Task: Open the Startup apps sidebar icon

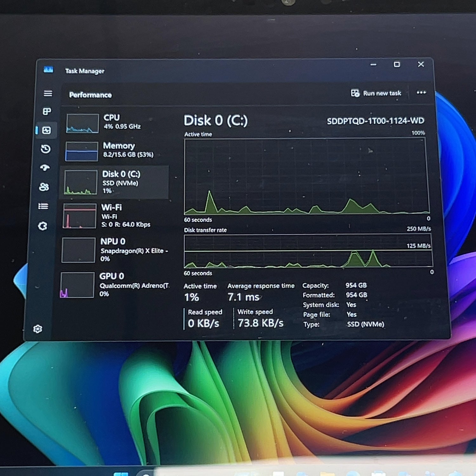Action: click(45, 168)
